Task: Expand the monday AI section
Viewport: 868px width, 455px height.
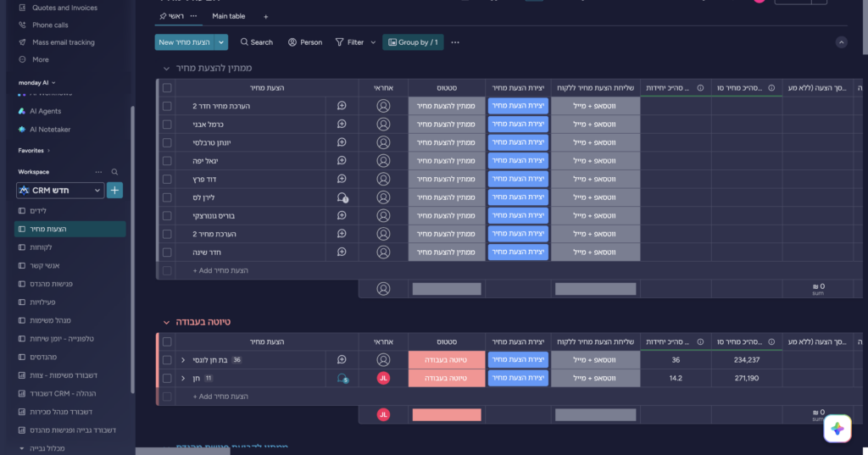Action: coord(37,82)
